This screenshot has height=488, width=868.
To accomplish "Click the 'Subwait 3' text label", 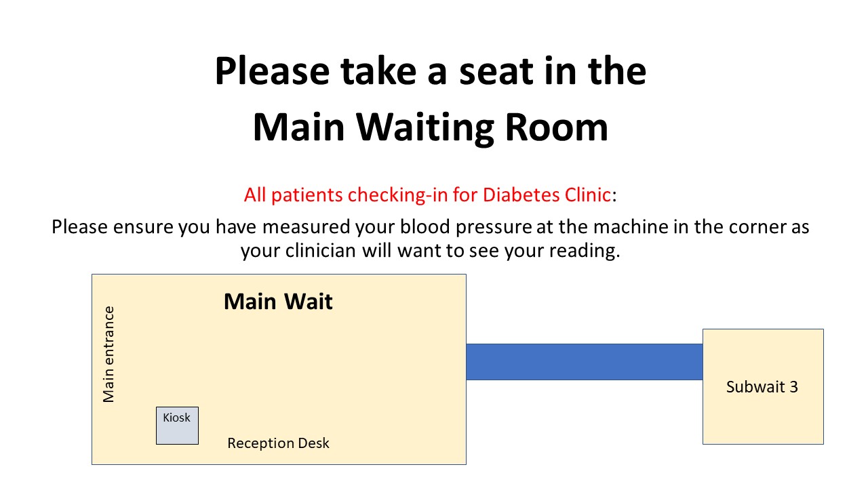I will point(762,387).
